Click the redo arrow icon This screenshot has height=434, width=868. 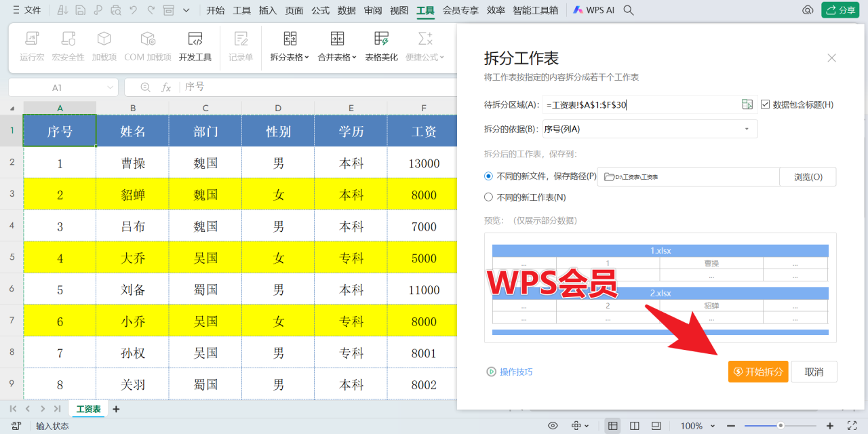tap(151, 10)
